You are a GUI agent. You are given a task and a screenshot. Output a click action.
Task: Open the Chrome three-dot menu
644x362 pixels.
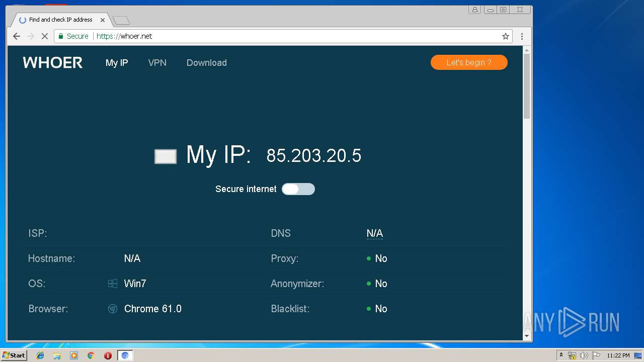coord(522,36)
